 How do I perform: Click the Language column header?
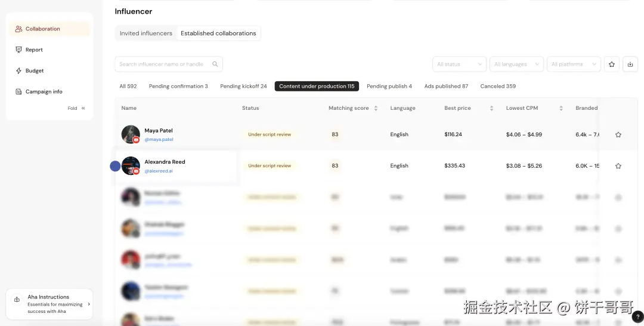pos(402,108)
